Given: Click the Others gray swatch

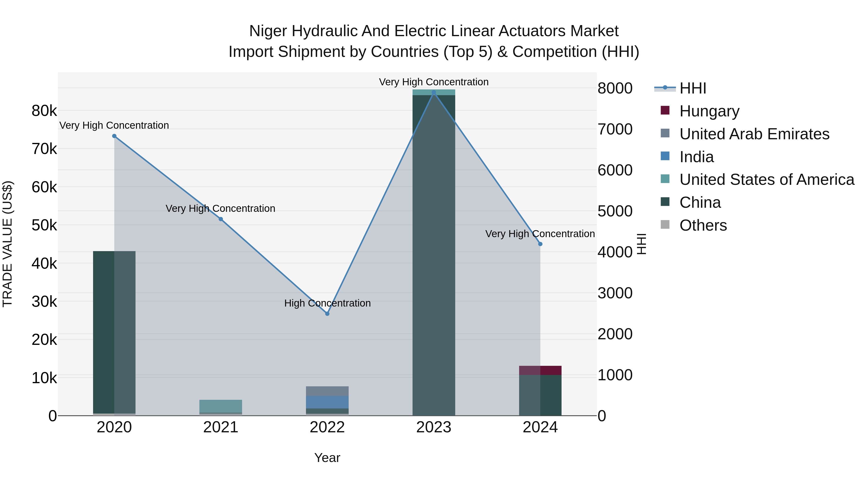Looking at the screenshot, I should pos(665,224).
